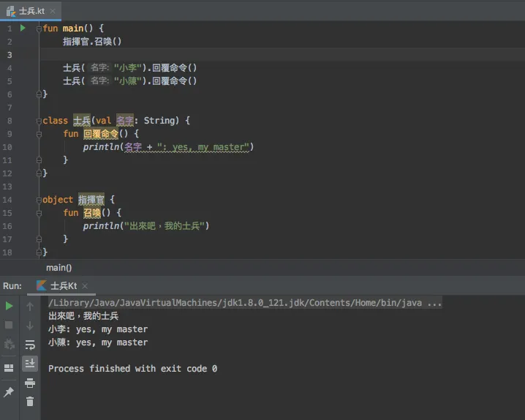Screen dimensions: 525x420
Task: Click the restore layout icon in Run panel
Action: (x=9, y=368)
